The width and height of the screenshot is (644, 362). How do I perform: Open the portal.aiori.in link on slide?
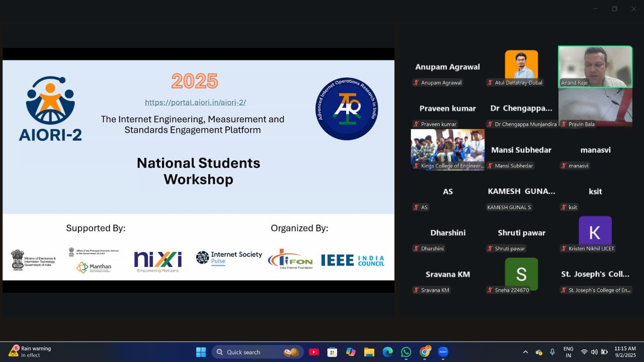(195, 103)
